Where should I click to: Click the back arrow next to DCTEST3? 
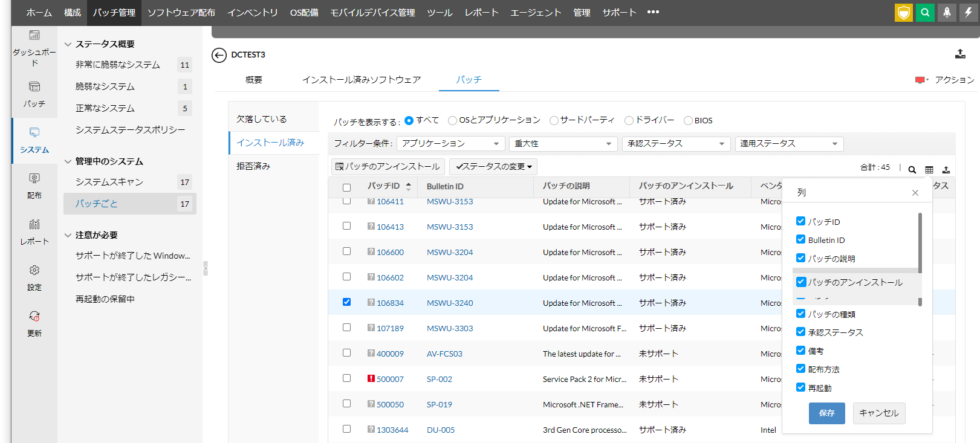point(219,55)
